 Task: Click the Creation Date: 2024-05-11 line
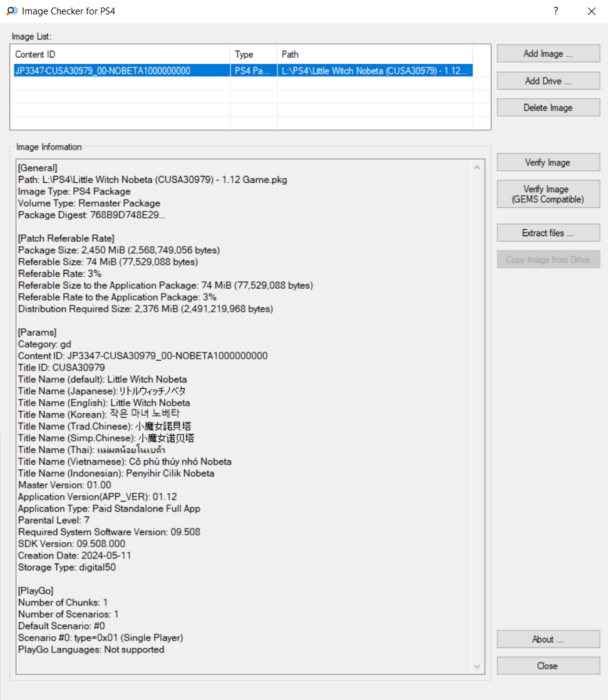click(75, 556)
